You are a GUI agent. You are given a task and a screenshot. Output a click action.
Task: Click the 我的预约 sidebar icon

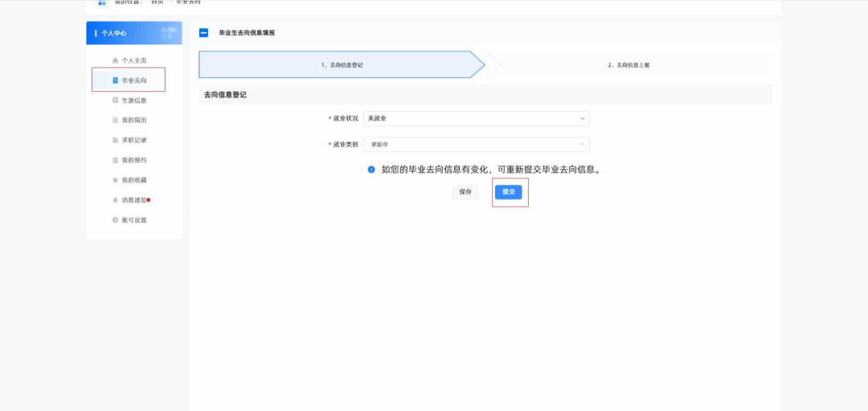[x=115, y=160]
